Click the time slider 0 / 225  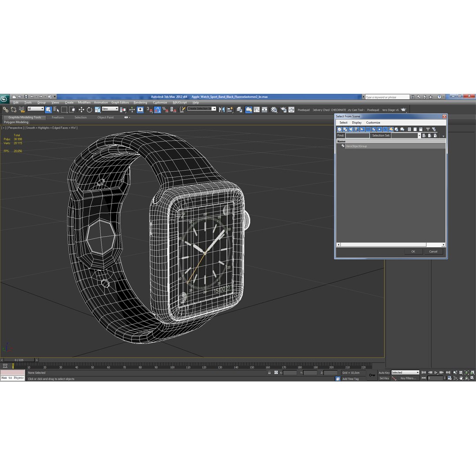(x=19, y=360)
